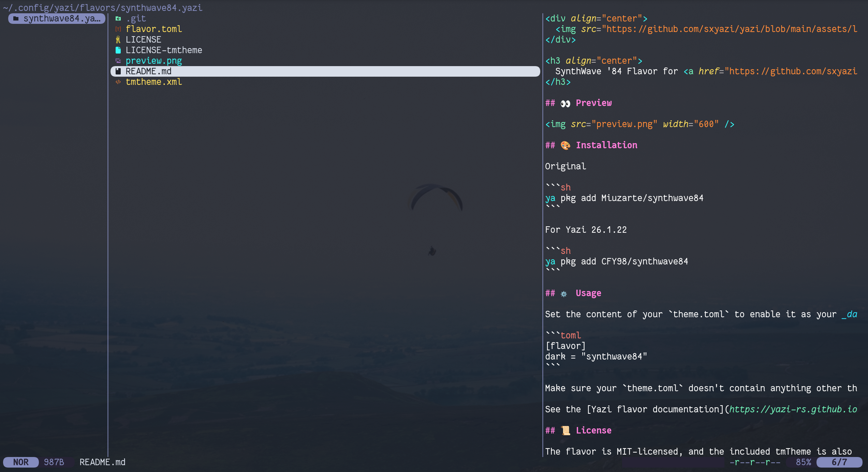Open the .git directory entry
This screenshot has height=472, width=868.
[x=136, y=18]
